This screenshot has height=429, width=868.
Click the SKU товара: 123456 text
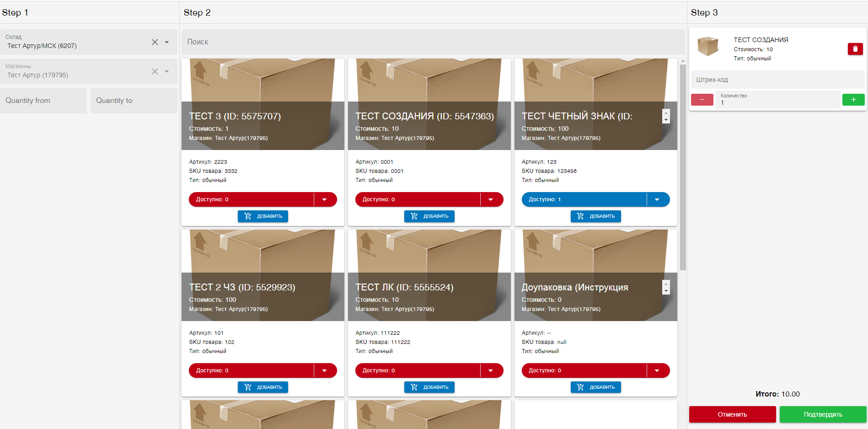pyautogui.click(x=549, y=171)
